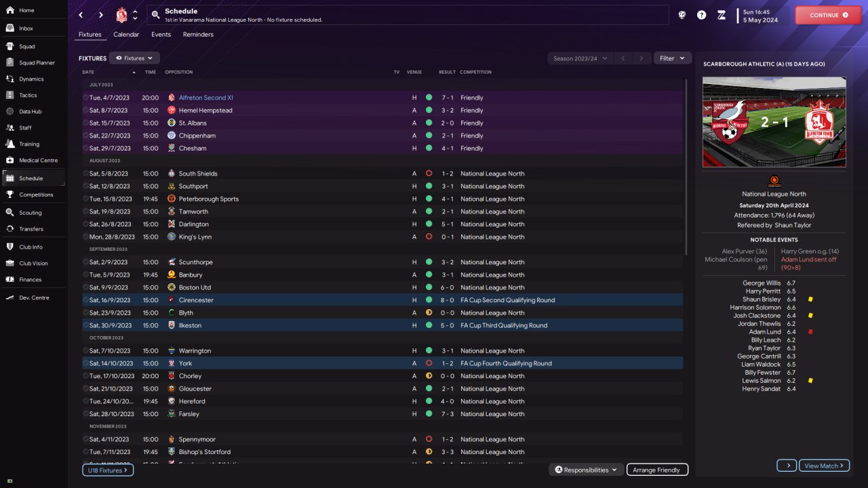Viewport: 868px width, 488px height.
Task: Open the help question mark icon
Action: tap(701, 15)
